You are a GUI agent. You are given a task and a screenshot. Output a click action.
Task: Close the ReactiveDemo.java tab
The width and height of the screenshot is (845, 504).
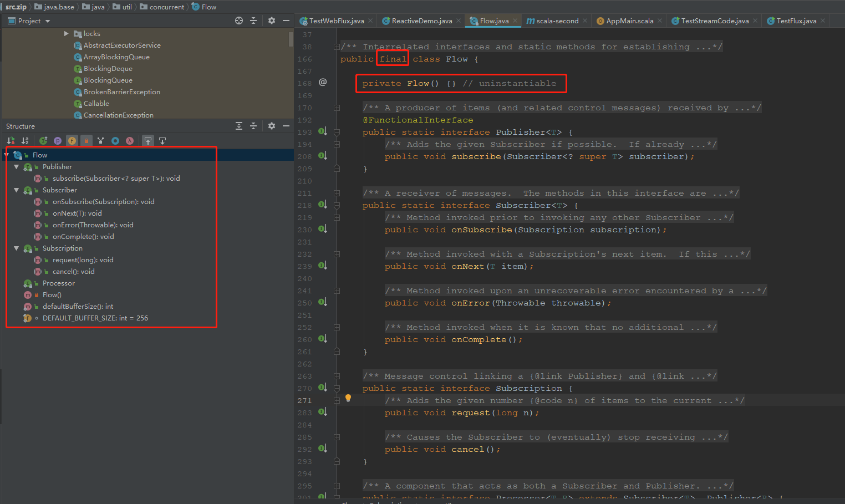(x=459, y=21)
